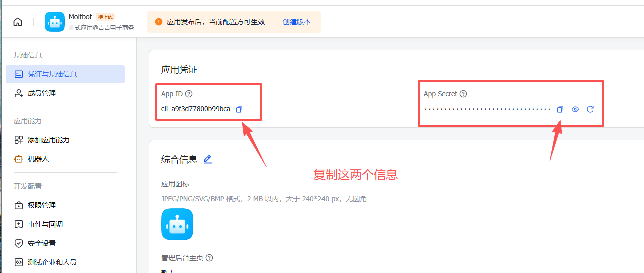Click the orange warning icon in banner
This screenshot has width=644, height=273.
pyautogui.click(x=159, y=22)
